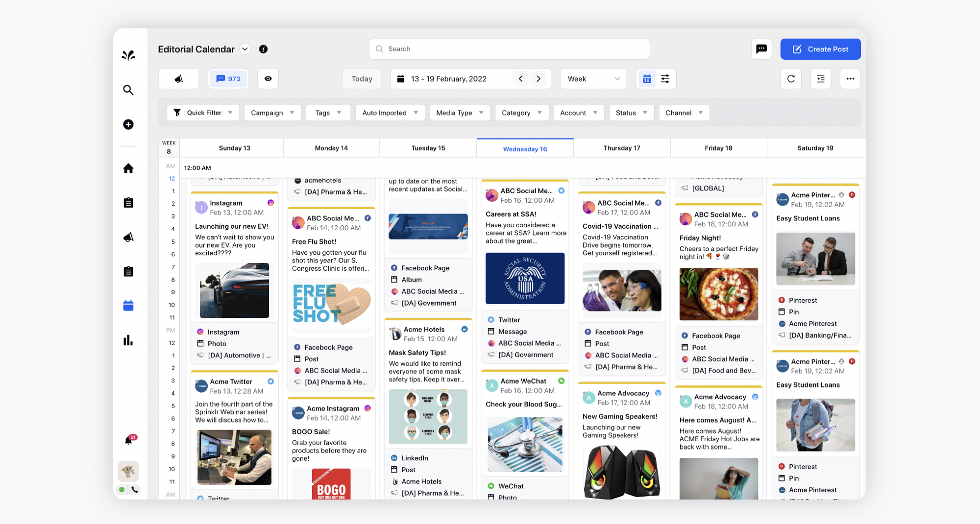The width and height of the screenshot is (980, 524).
Task: Open the sidebar bar chart reporting icon
Action: pos(128,340)
